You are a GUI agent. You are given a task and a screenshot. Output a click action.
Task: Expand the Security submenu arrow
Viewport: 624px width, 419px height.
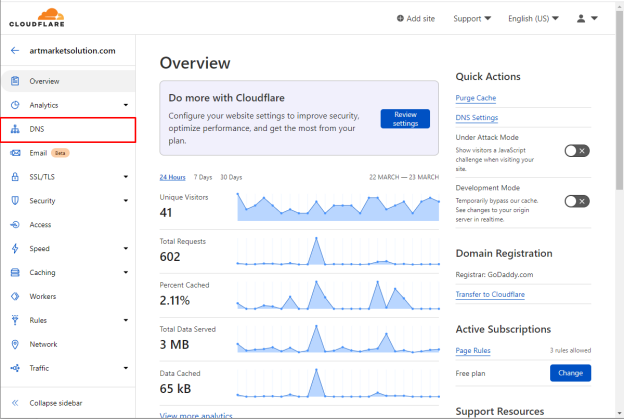click(126, 201)
